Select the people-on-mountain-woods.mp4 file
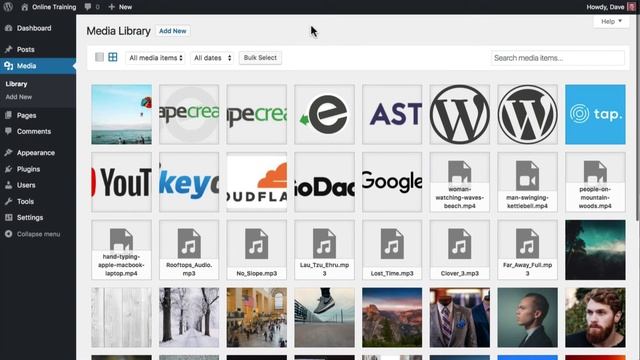 point(595,182)
